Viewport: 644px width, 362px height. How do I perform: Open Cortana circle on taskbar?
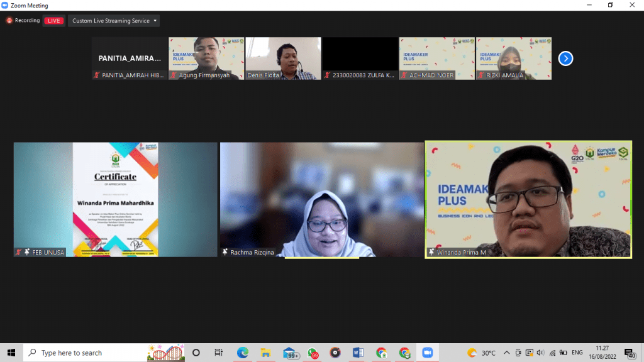pos(196,353)
